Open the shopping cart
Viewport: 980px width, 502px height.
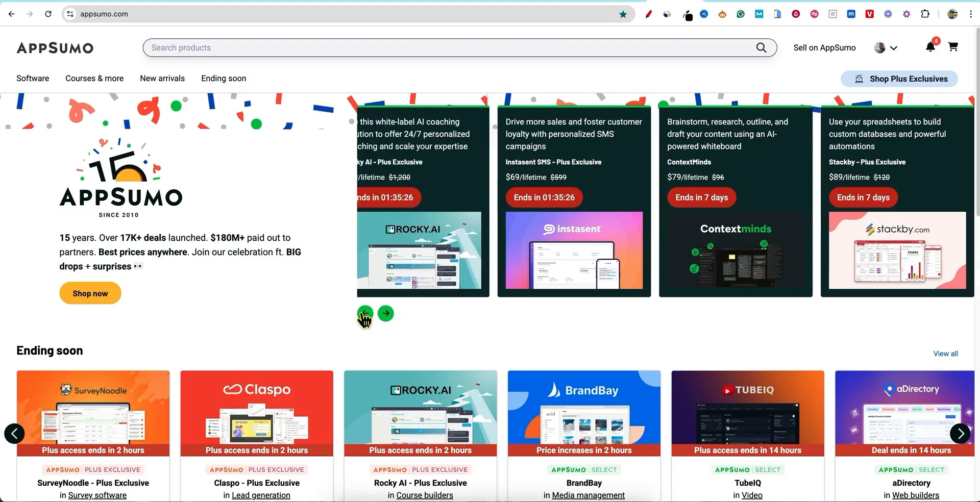952,47
